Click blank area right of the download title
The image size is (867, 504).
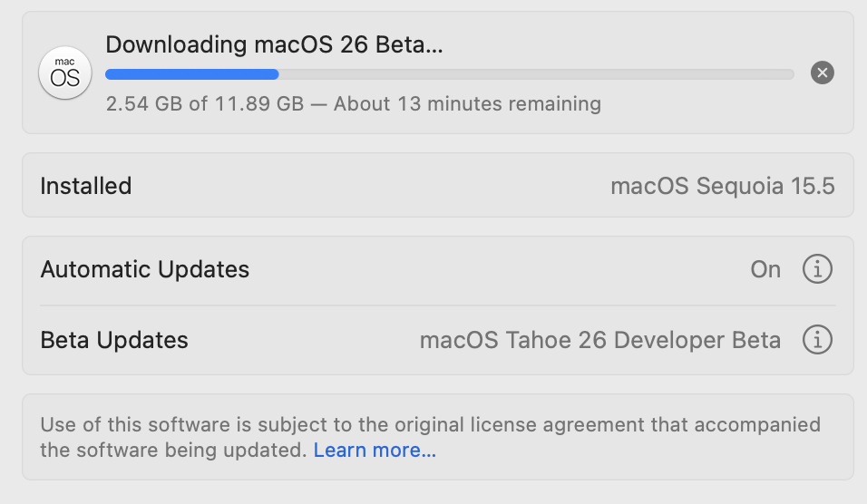click(x=635, y=44)
